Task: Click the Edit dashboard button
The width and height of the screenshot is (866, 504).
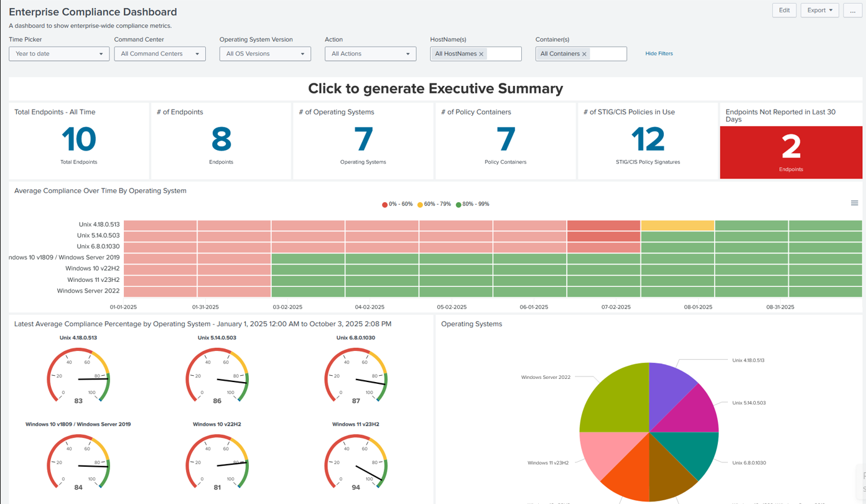Action: [784, 11]
